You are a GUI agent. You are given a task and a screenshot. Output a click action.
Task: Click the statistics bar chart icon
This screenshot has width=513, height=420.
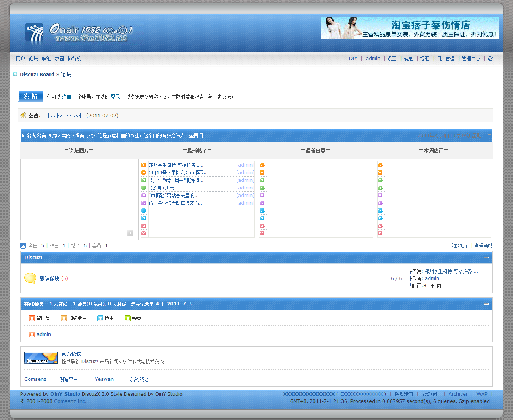point(23,246)
